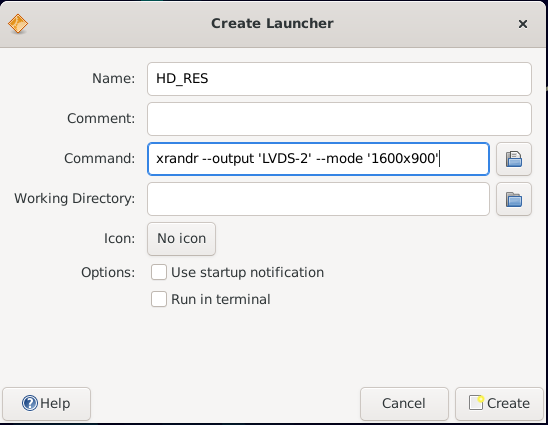Screen dimensions: 548x425
Task: Focus the Name field containing HD_RES
Action: pos(339,79)
